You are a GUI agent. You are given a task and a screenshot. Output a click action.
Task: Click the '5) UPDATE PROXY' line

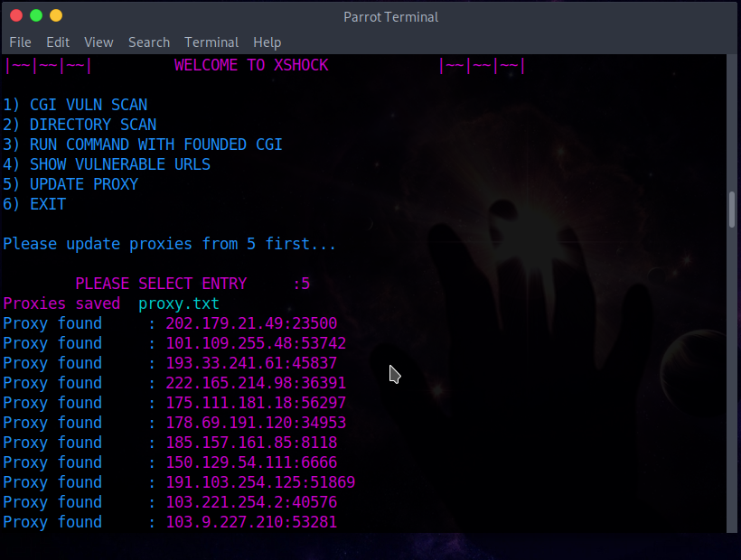pos(70,184)
